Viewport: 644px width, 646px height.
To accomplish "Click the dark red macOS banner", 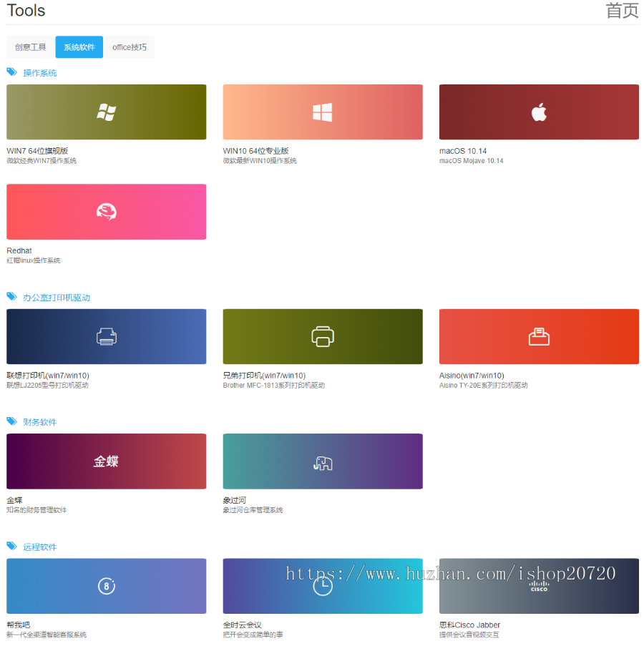I will tap(539, 112).
